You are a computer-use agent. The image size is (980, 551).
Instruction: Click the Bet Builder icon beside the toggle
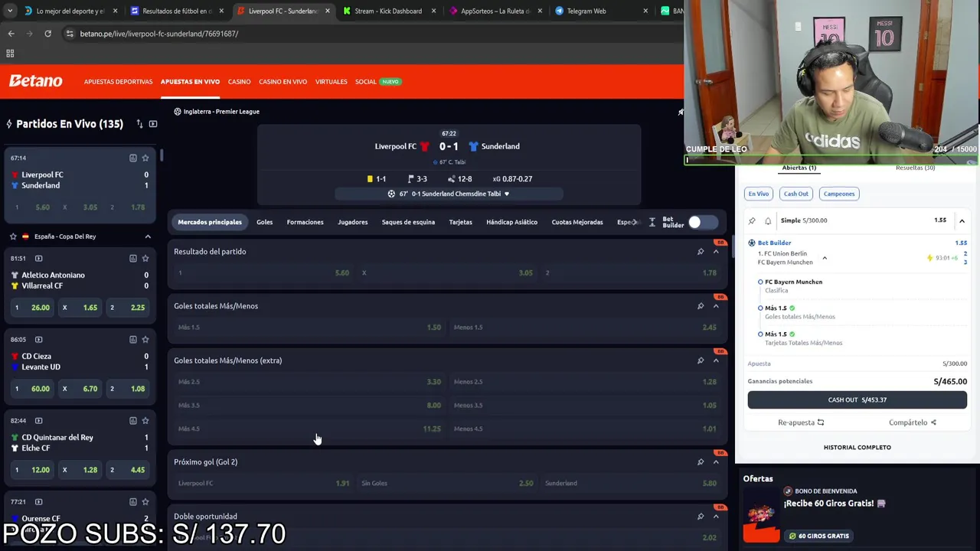(652, 222)
